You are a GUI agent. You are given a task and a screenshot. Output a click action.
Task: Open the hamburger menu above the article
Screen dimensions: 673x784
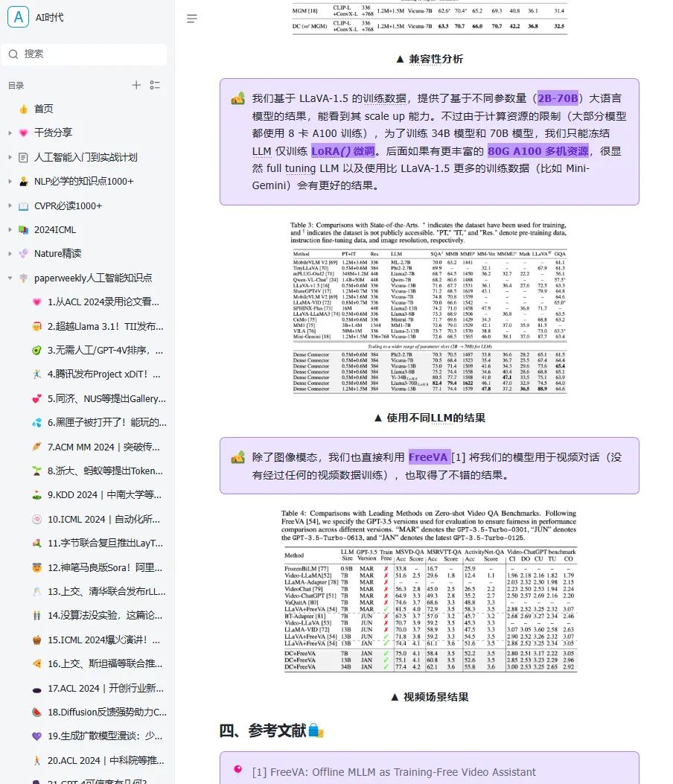click(191, 19)
